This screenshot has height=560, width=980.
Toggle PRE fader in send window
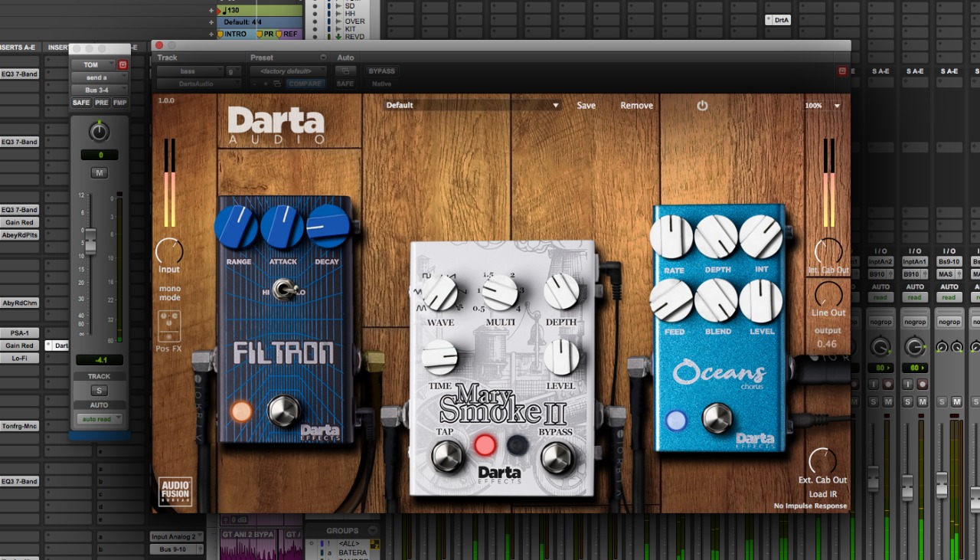tap(102, 103)
